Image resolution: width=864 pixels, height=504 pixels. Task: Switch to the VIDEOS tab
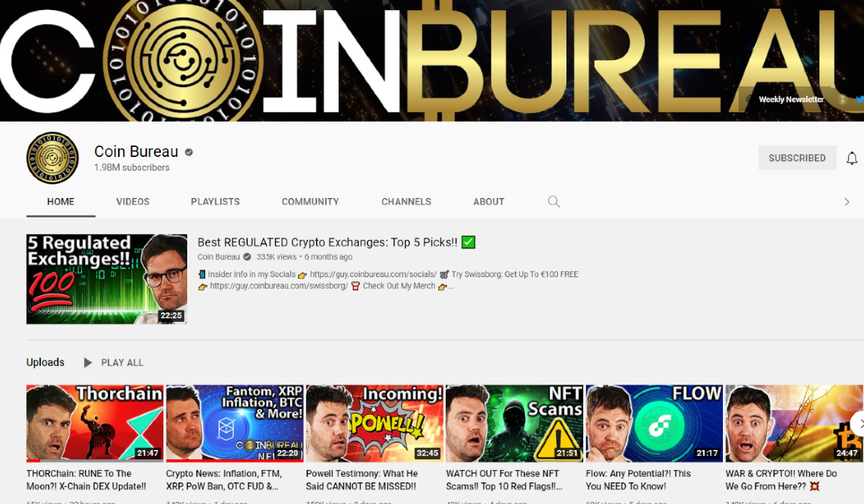click(132, 202)
